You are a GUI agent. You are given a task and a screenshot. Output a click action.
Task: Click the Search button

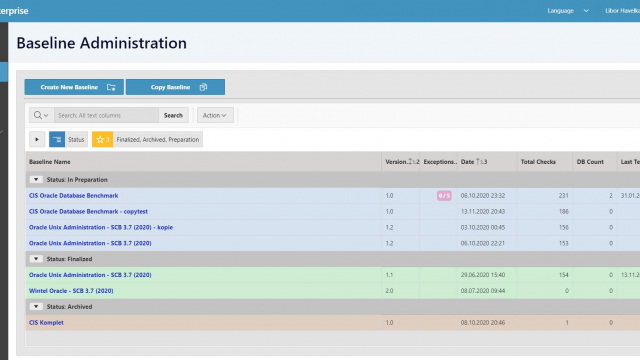point(173,116)
